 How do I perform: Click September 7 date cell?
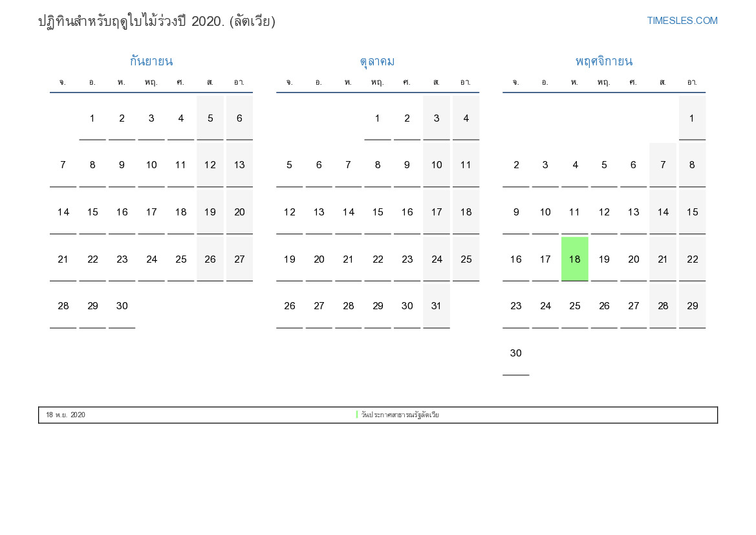[63, 165]
